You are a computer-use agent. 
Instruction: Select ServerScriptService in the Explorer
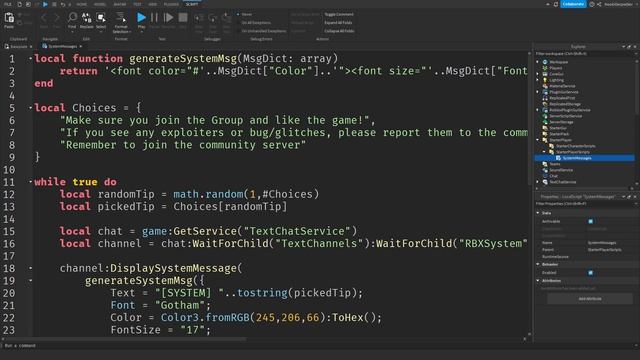coord(566,116)
